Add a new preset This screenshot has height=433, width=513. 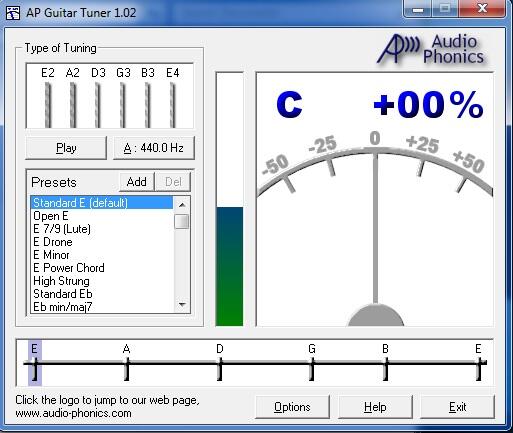[x=137, y=182]
